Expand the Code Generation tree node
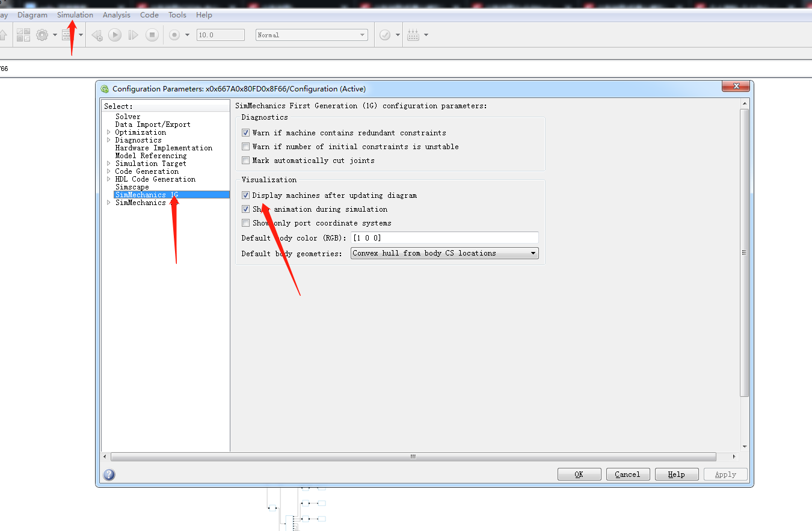 pyautogui.click(x=109, y=171)
